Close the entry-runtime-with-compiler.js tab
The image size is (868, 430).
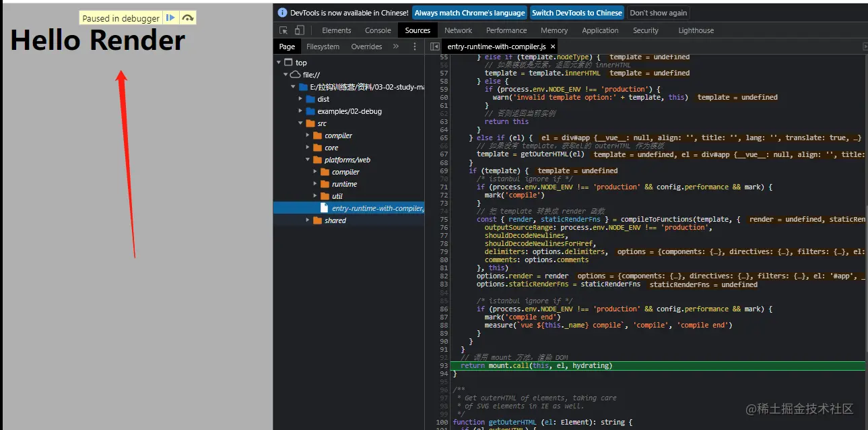coord(553,47)
